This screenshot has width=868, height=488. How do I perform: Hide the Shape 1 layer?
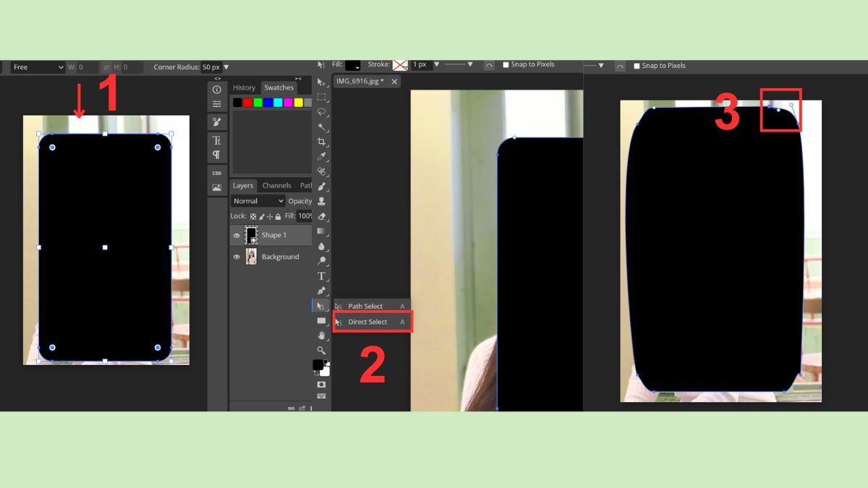click(x=237, y=236)
